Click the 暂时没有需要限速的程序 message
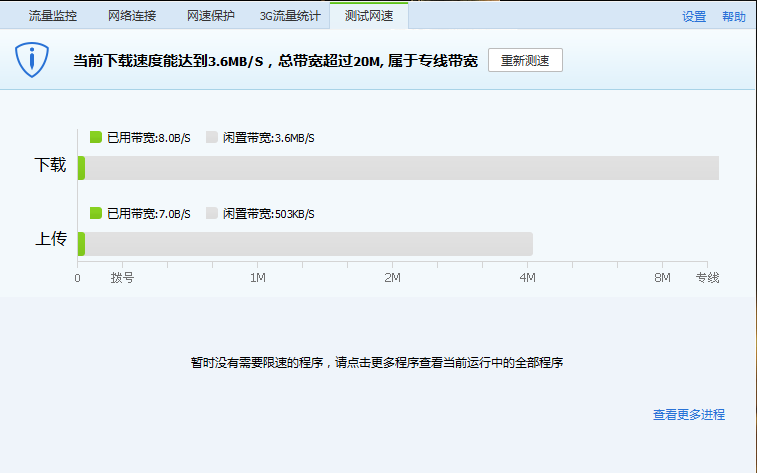757x473 pixels. coord(377,362)
